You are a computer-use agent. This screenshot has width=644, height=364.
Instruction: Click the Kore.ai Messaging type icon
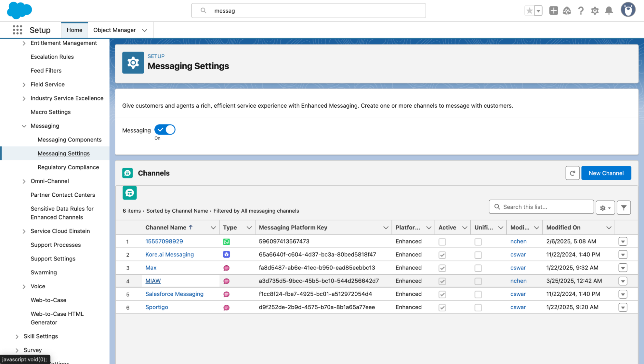tap(226, 255)
